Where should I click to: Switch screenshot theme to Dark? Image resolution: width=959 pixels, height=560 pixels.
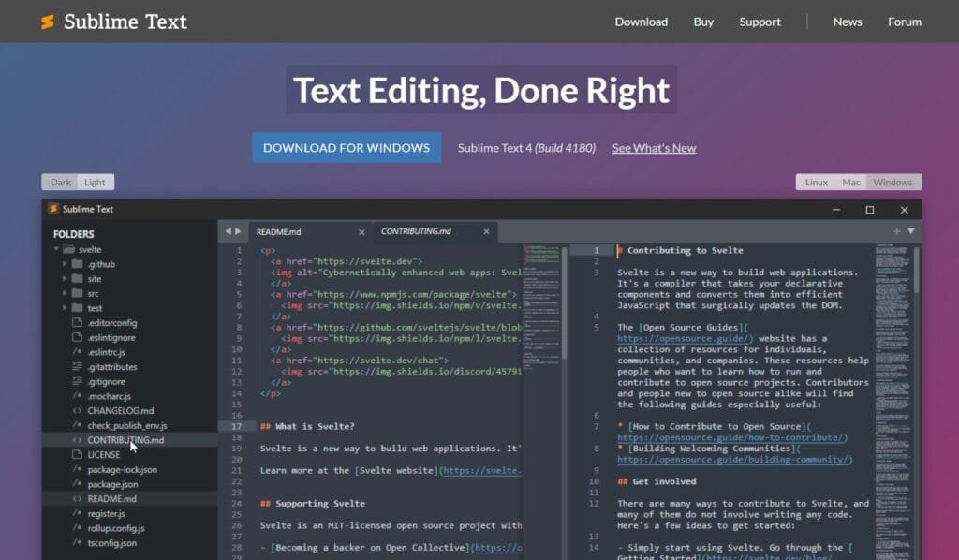pos(61,183)
